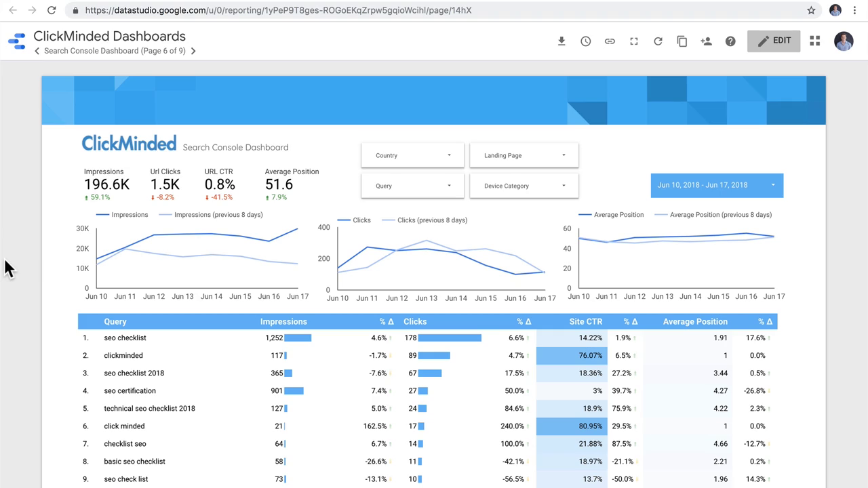The image size is (868, 488).
Task: Open the Jun 10 - Jun 17 date range picker
Action: coord(717,185)
